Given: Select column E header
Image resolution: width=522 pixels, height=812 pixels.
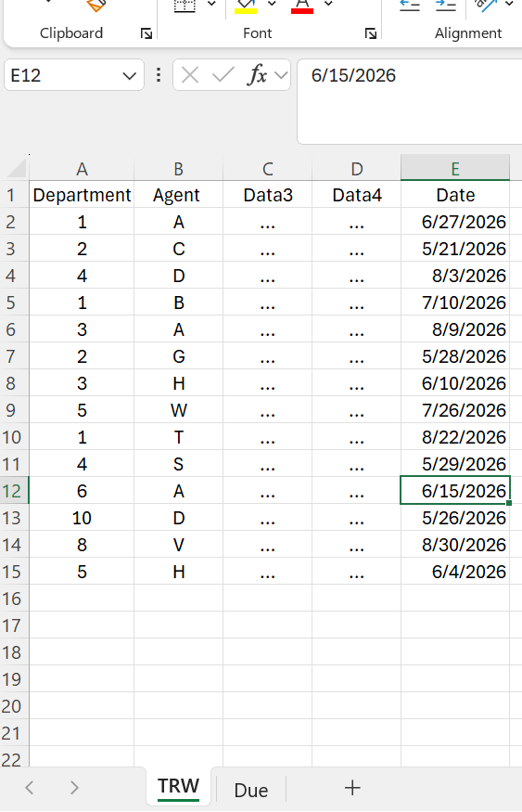Looking at the screenshot, I should 455,169.
